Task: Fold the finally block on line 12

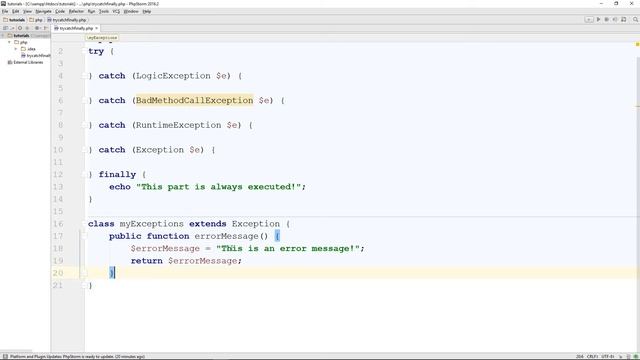Action: [83, 174]
